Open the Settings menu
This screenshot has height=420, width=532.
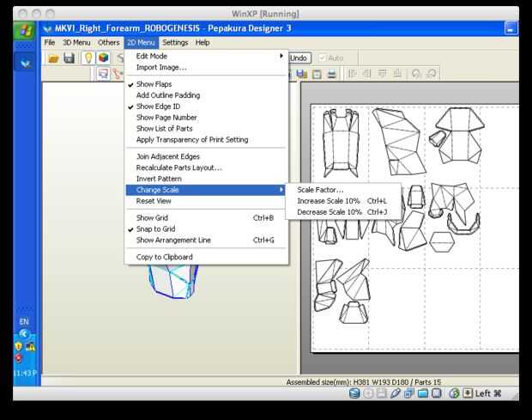tap(175, 42)
